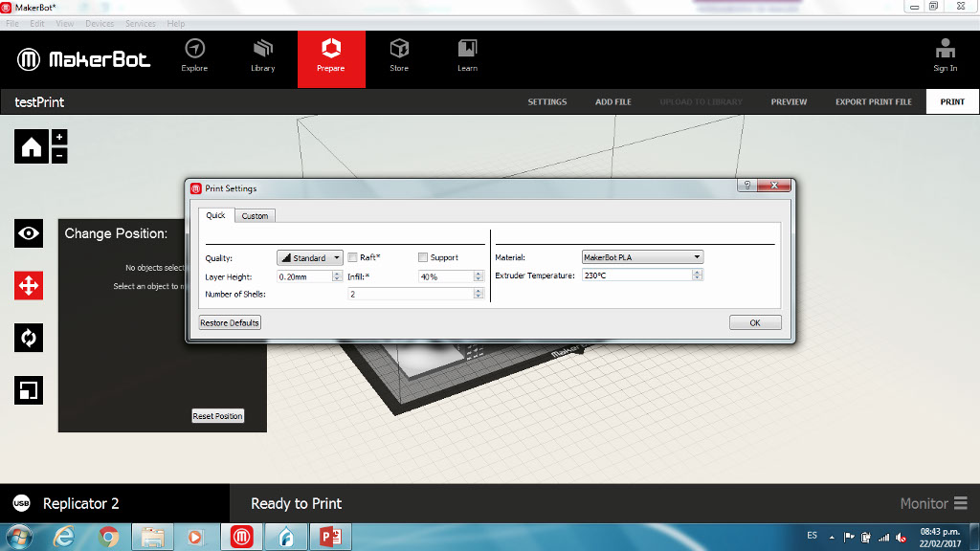The width and height of the screenshot is (980, 551).
Task: Enable the Raft checkbox
Action: click(x=353, y=257)
